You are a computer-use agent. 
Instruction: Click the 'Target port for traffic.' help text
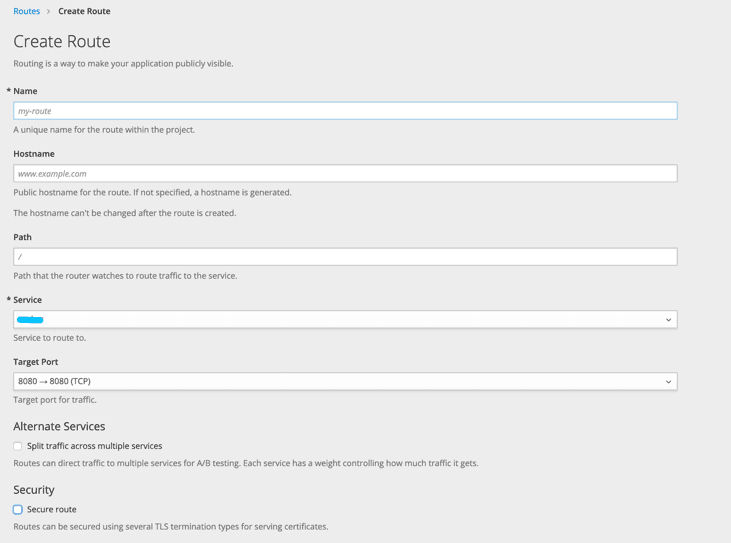[x=55, y=400]
